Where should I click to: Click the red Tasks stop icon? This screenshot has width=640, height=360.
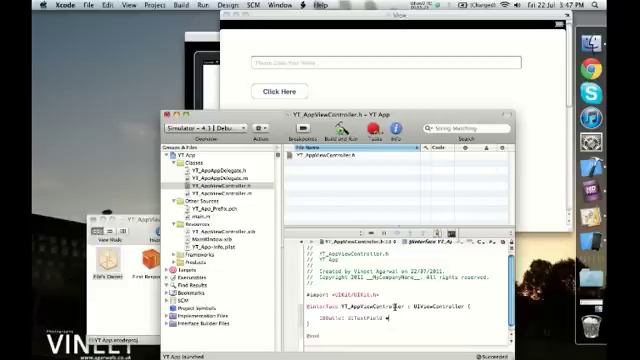373,129
